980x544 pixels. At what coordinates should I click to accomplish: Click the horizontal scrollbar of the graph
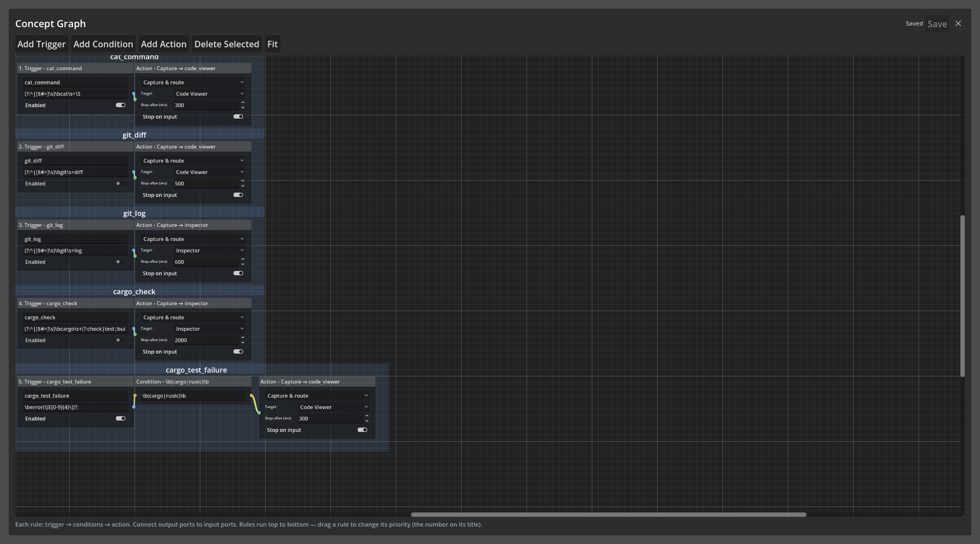click(x=609, y=514)
